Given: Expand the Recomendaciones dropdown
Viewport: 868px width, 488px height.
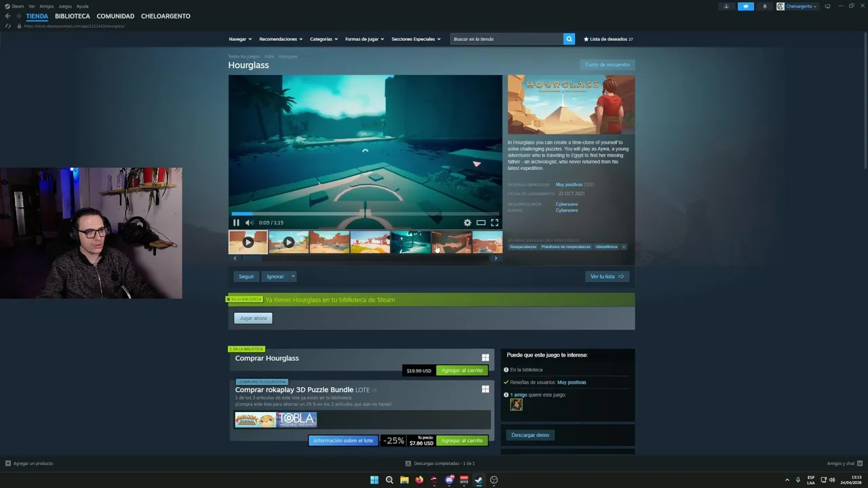Looking at the screenshot, I should coord(281,39).
